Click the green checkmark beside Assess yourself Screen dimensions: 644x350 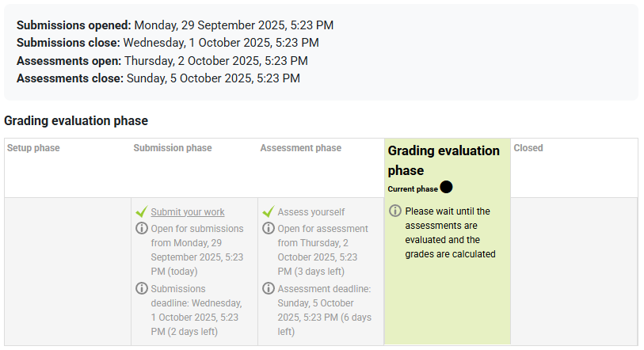coord(269,212)
